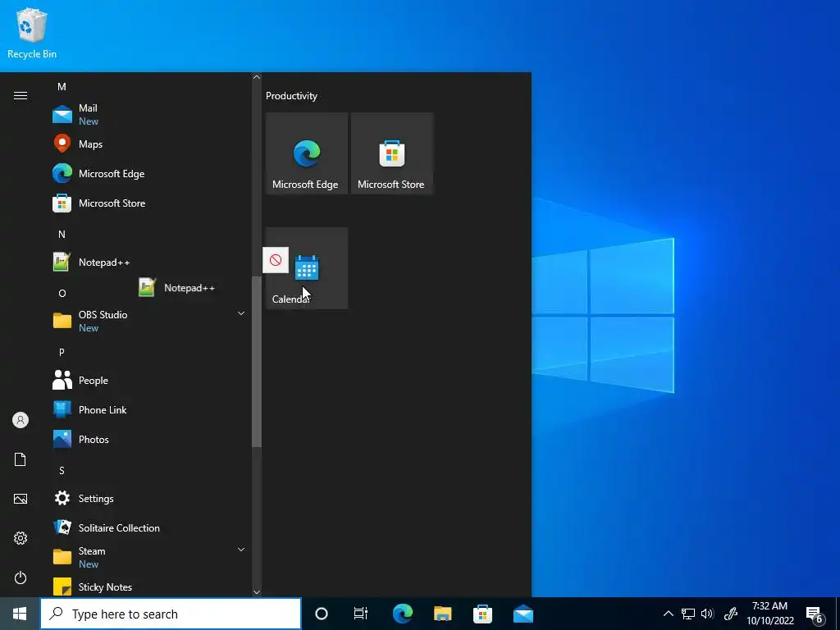Launch Edge from the taskbar

[x=403, y=614]
